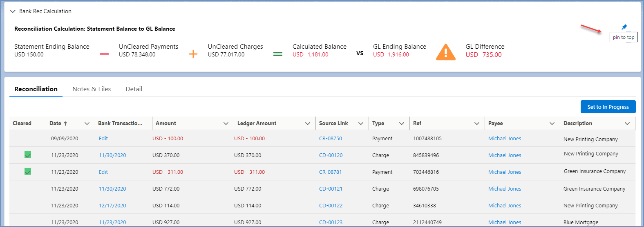Open the Detail tab
Viewport: 644px width, 227px height.
(x=134, y=89)
